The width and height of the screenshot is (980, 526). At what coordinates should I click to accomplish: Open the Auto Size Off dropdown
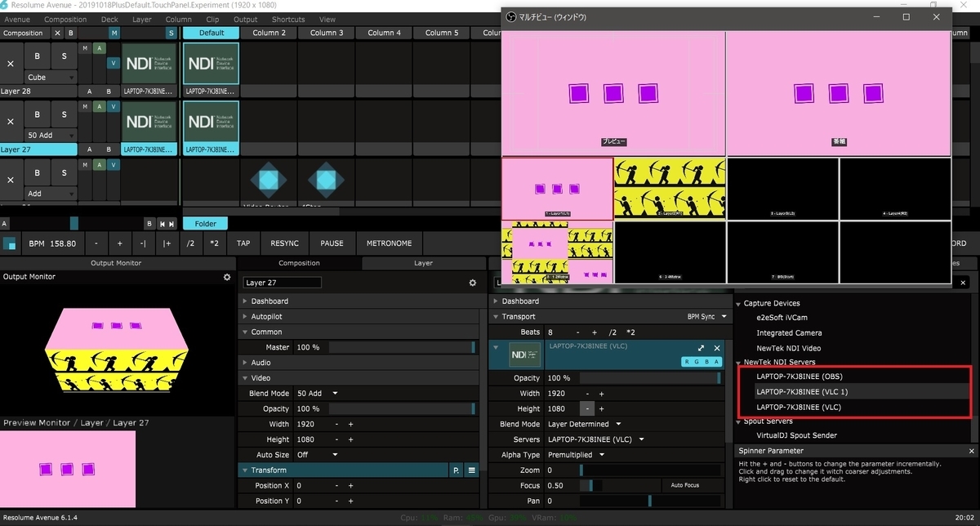[x=317, y=455]
